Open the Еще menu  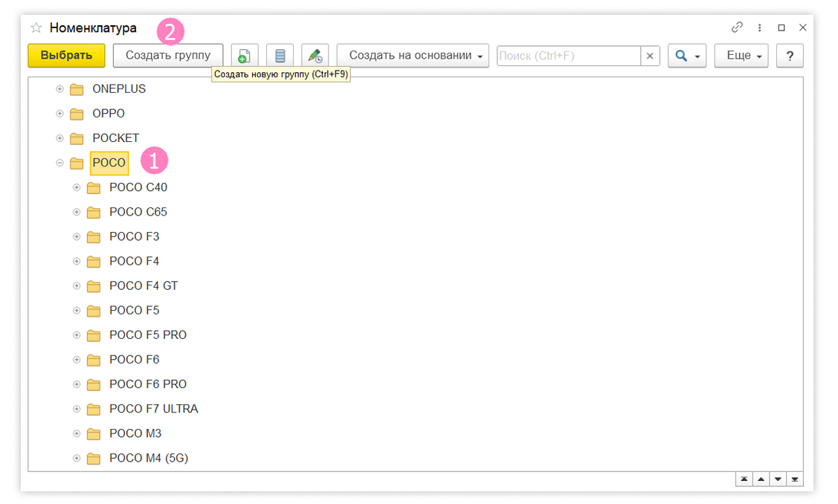click(x=741, y=56)
